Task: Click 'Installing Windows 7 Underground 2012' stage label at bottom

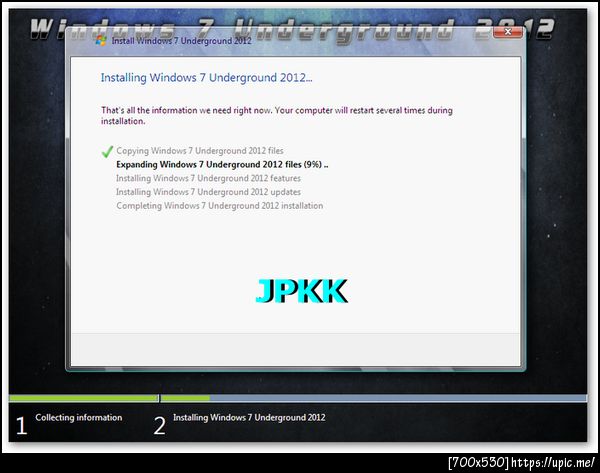Action: 249,418
